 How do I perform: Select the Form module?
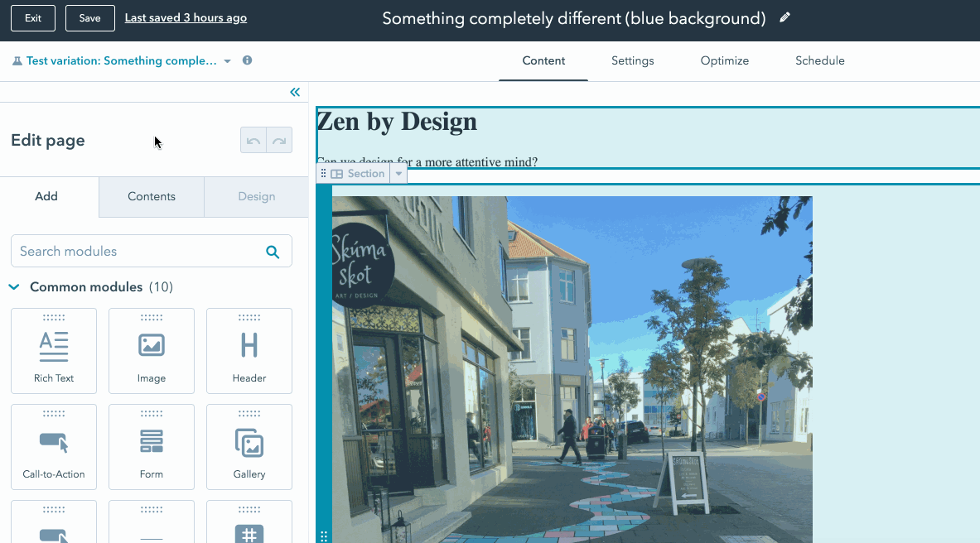click(x=152, y=448)
